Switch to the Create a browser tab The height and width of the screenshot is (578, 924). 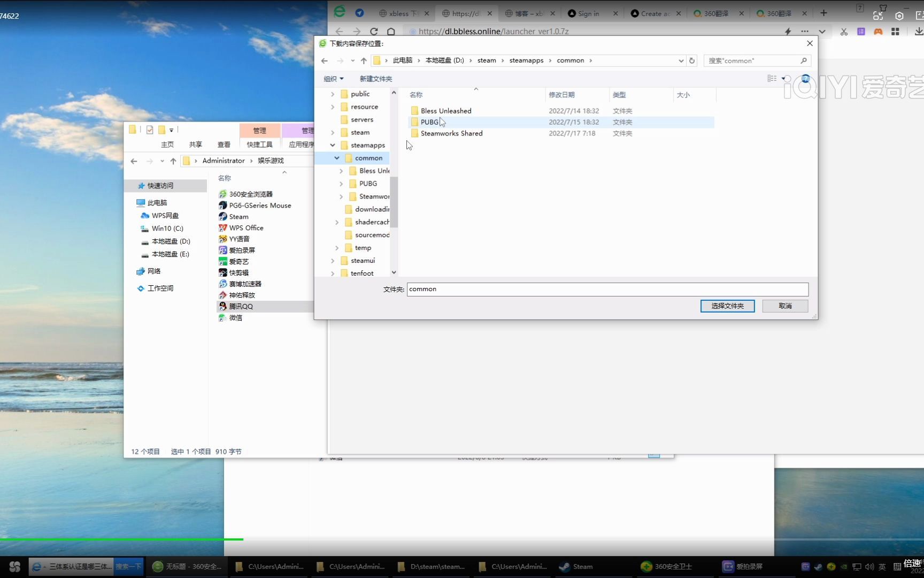656,13
